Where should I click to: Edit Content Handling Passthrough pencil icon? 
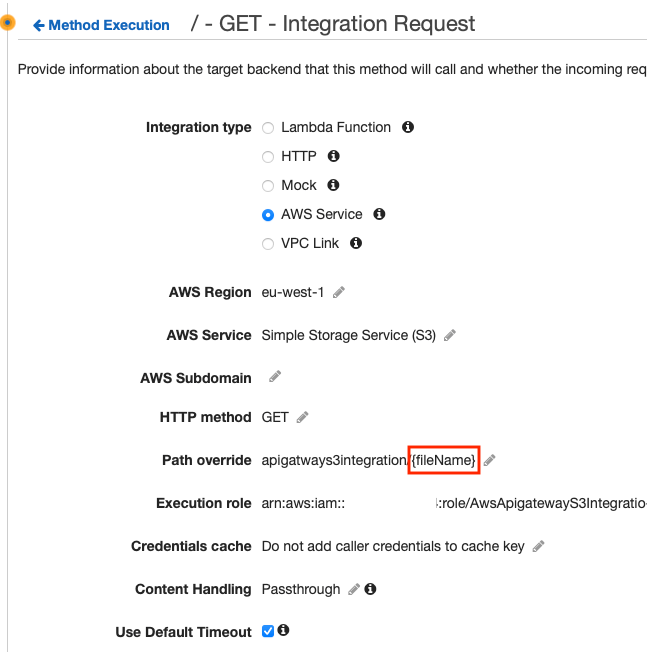click(x=354, y=590)
